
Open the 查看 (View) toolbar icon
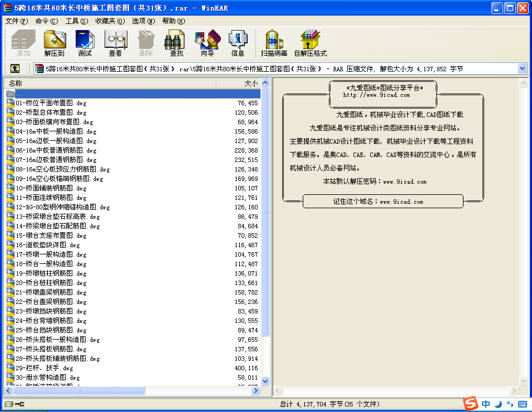[115, 43]
